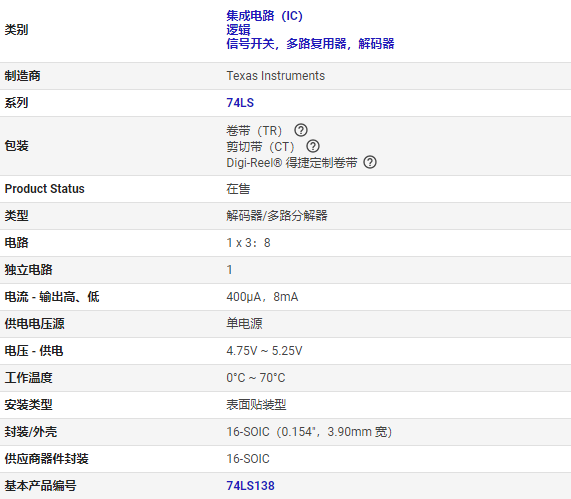This screenshot has width=571, height=499.
Task: Follow the 逻辑 category link
Action: point(238,30)
